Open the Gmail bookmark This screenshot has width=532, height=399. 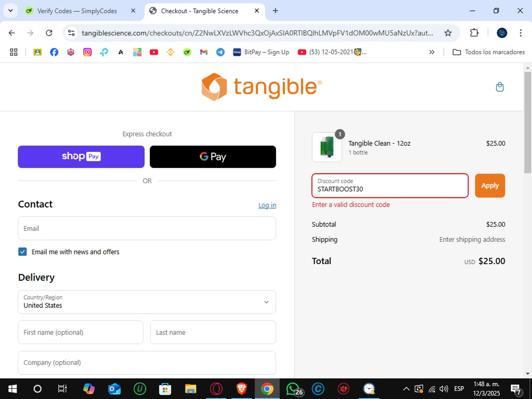[204, 52]
